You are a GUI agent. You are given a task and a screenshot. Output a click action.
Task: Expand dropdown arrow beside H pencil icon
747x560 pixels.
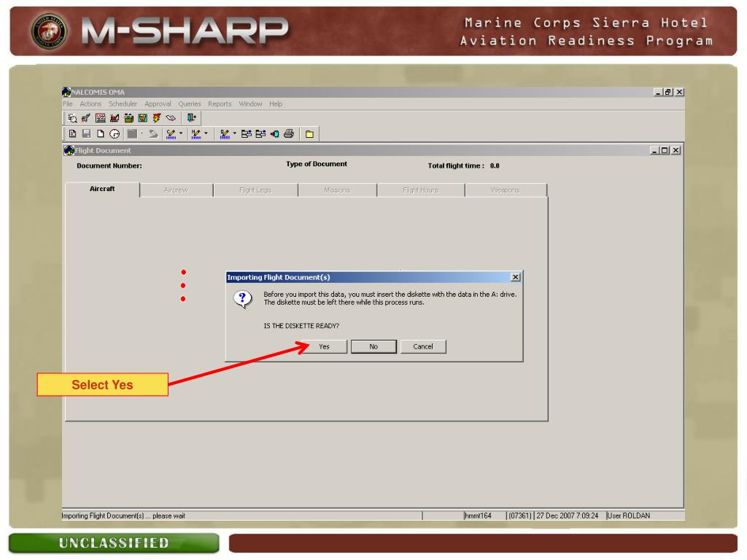[206, 133]
